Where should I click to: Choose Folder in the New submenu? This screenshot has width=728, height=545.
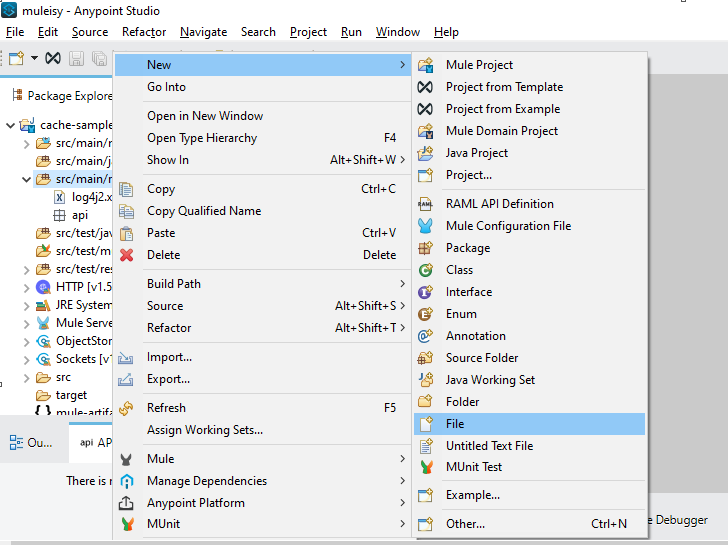click(x=529, y=402)
